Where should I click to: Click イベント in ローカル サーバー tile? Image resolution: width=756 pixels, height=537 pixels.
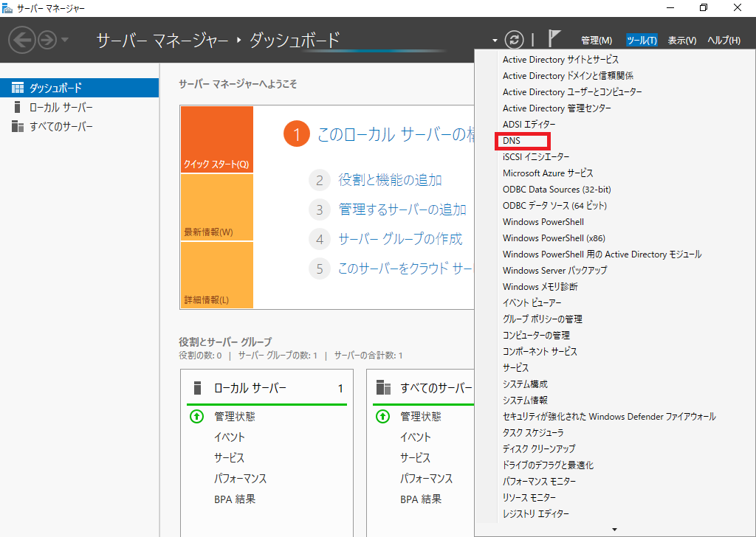coord(230,437)
